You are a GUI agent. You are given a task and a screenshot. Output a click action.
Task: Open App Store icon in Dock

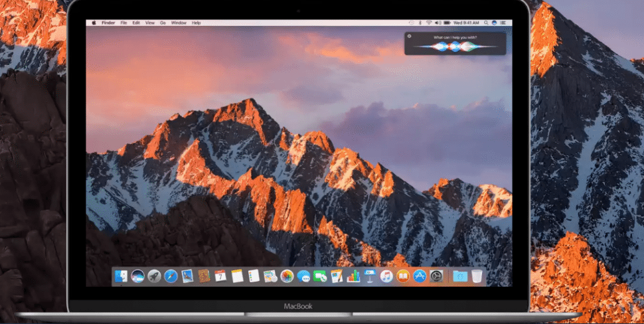tap(420, 276)
